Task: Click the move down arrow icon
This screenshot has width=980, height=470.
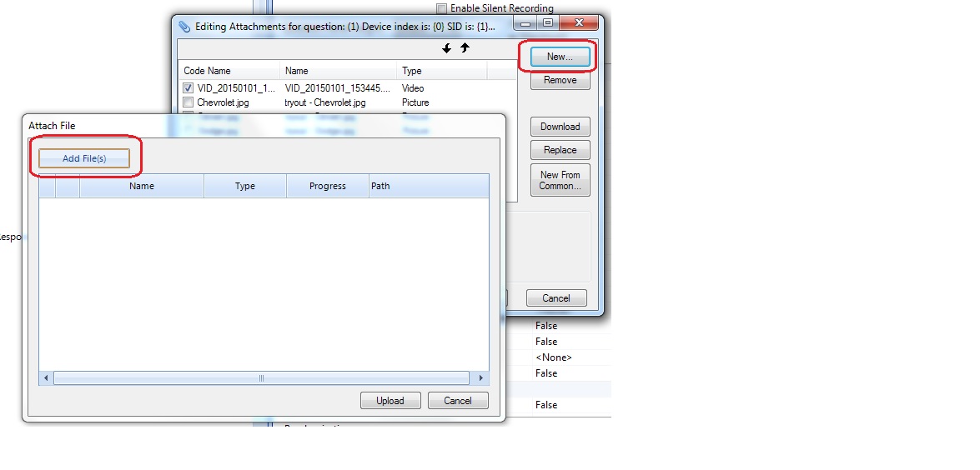Action: 446,48
